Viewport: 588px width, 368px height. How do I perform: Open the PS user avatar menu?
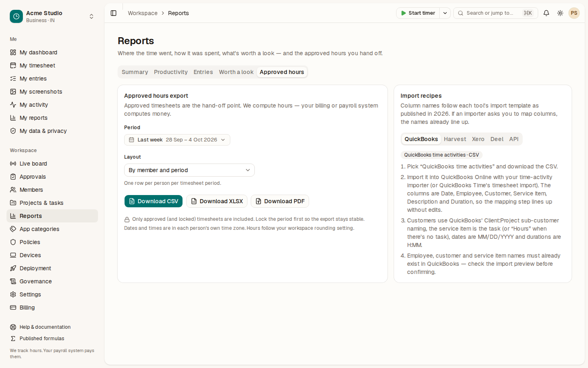click(574, 13)
